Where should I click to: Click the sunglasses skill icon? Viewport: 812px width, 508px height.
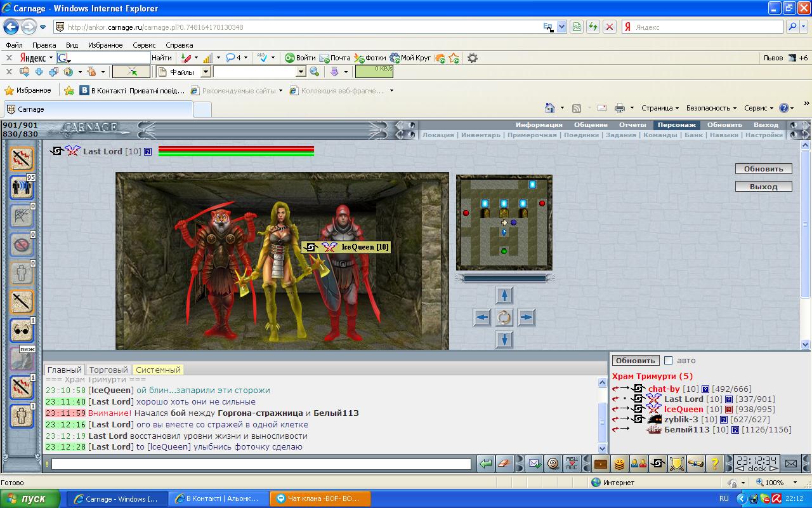(22, 331)
